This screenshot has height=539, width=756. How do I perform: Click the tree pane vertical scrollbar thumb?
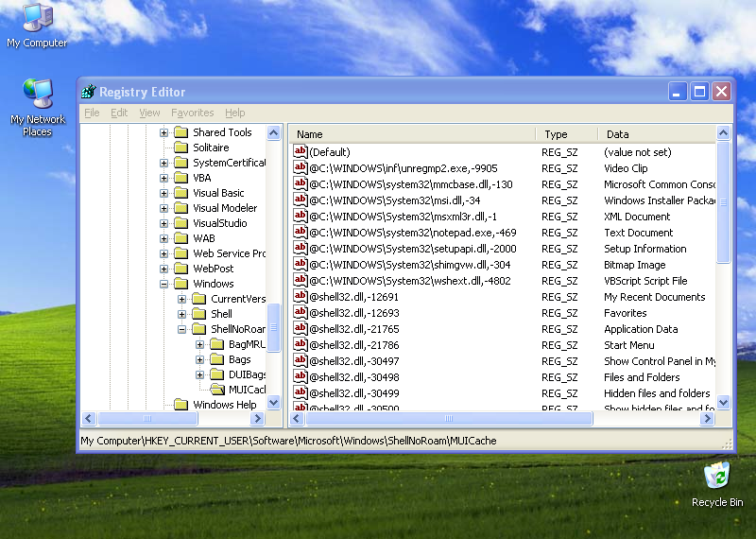click(x=274, y=327)
